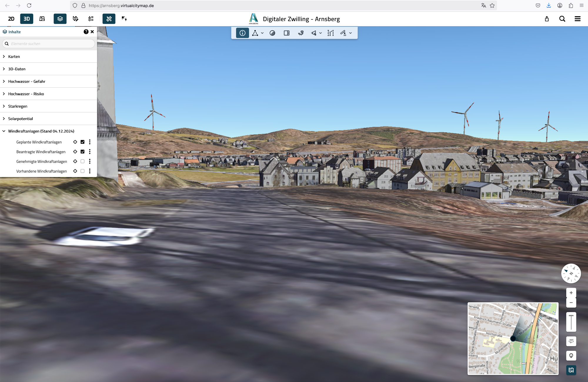Open the transparent terrain tool

273,33
